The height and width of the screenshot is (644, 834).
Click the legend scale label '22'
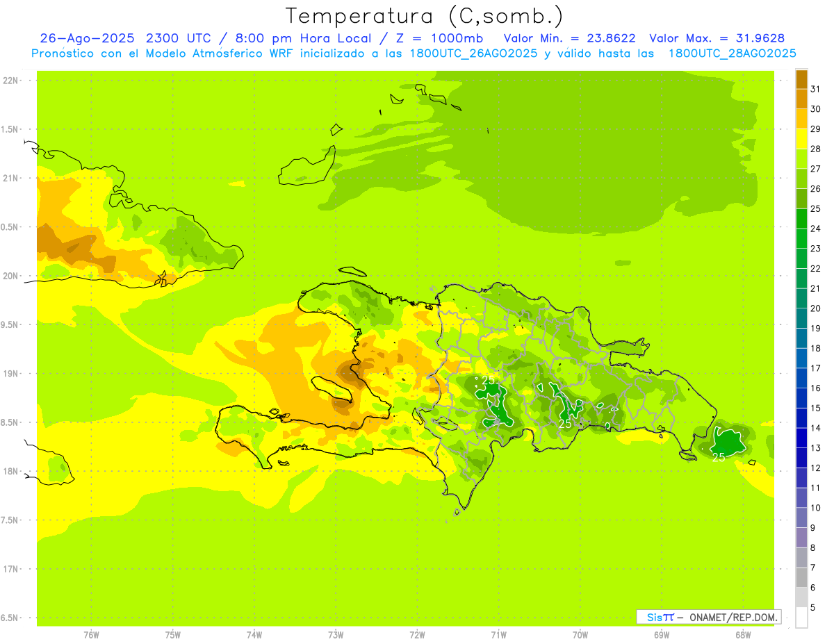pos(816,268)
